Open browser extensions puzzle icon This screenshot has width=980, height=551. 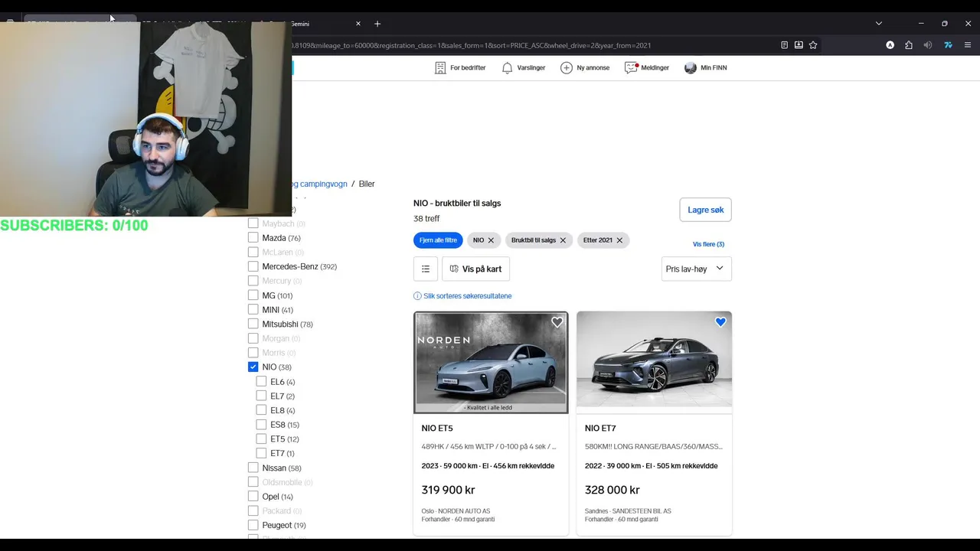pyautogui.click(x=909, y=45)
